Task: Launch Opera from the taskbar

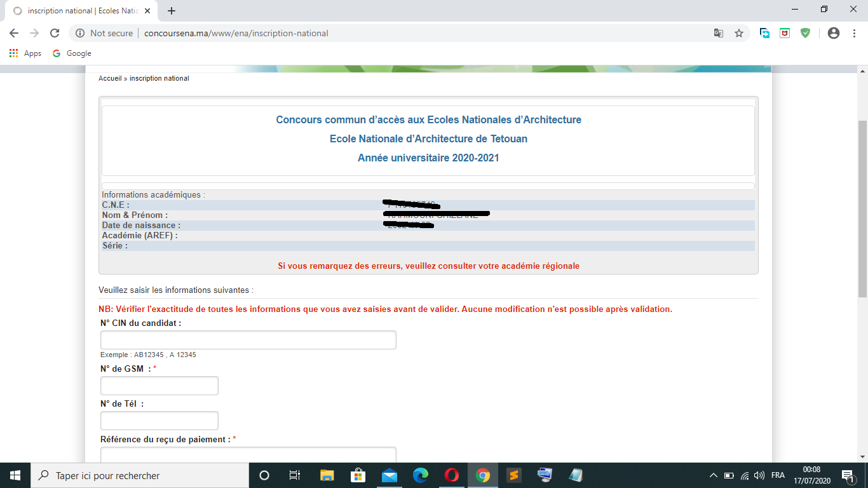Action: pos(452,475)
